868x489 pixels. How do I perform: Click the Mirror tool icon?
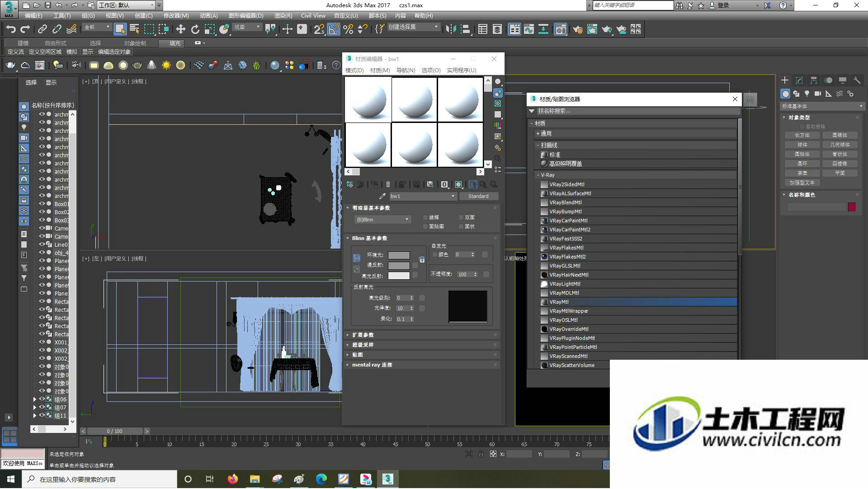451,29
